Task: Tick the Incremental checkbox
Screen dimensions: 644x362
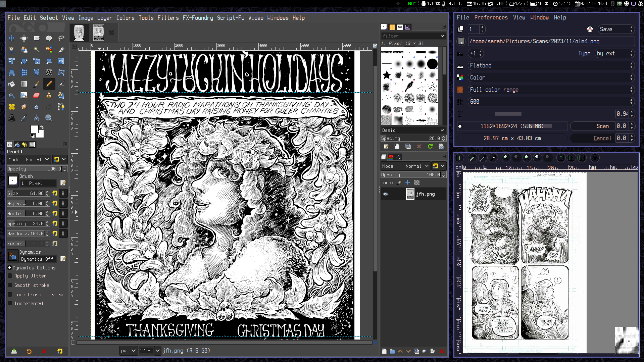Action: point(10,303)
